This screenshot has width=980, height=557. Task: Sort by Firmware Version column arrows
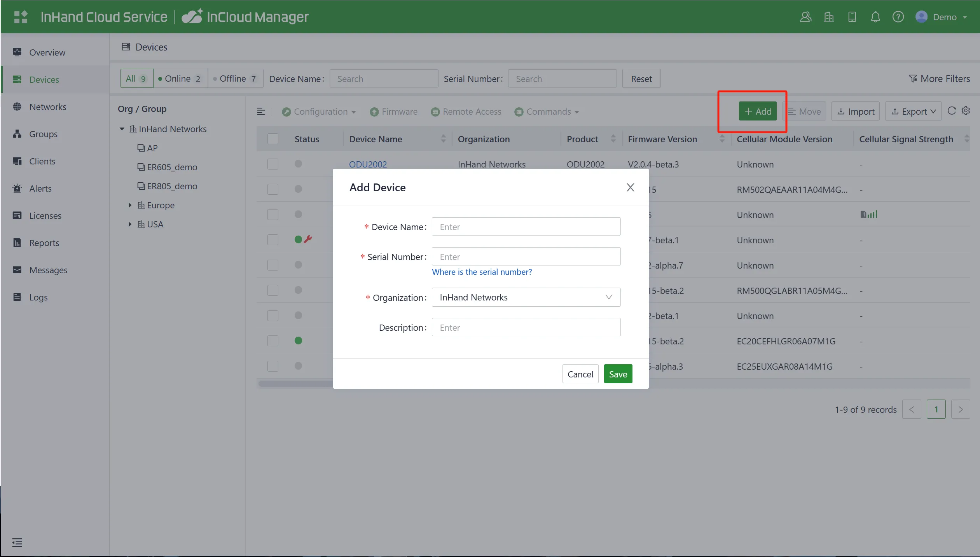pyautogui.click(x=722, y=139)
